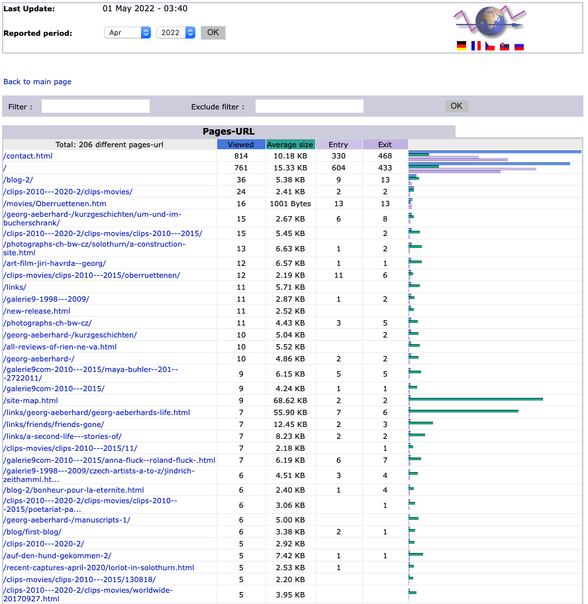Open /clips-2010---2020-2/clips-movies/ link
The width and height of the screenshot is (588, 604).
[x=68, y=192]
